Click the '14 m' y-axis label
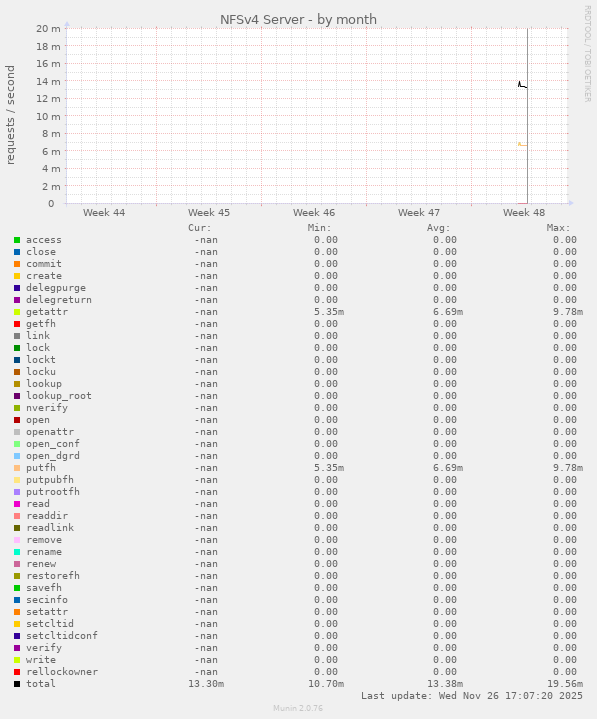Image resolution: width=597 pixels, height=719 pixels. pyautogui.click(x=48, y=81)
